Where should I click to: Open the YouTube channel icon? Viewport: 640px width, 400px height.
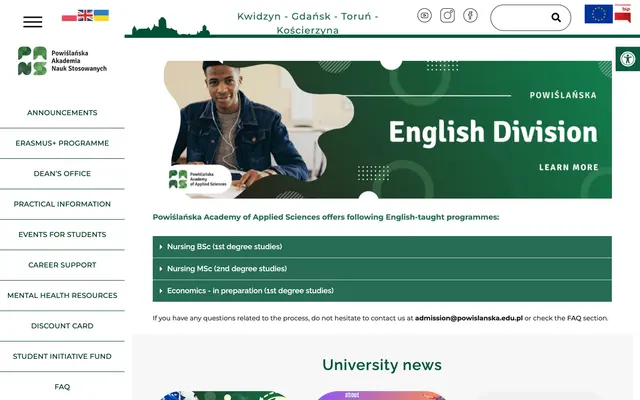pos(424,16)
